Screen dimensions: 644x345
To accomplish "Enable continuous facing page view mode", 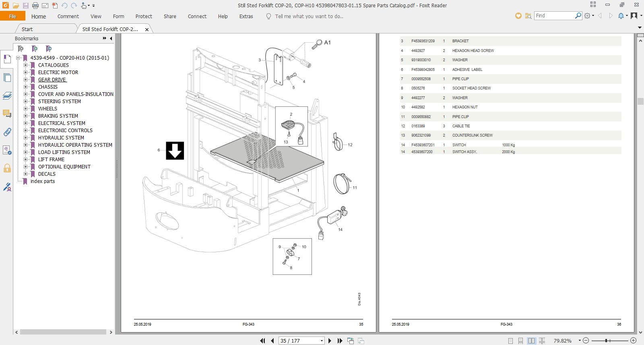I will point(542,341).
